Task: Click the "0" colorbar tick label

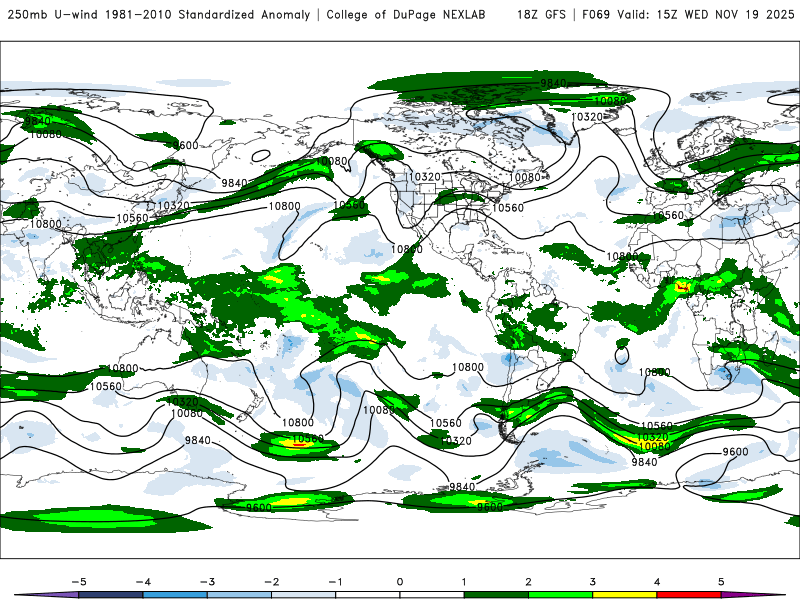Action: pyautogui.click(x=399, y=582)
